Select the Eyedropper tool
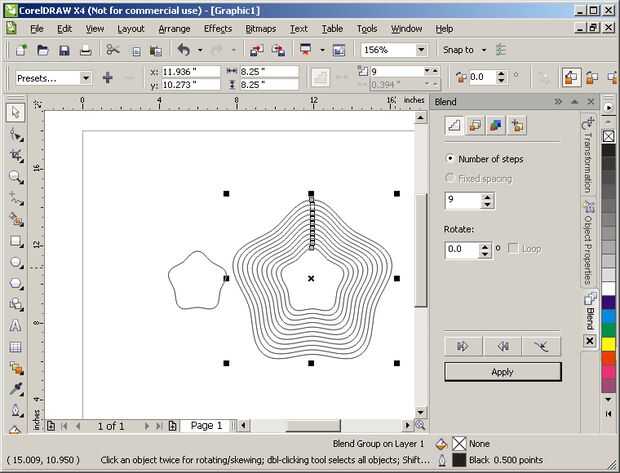This screenshot has height=473, width=620. coord(16,390)
